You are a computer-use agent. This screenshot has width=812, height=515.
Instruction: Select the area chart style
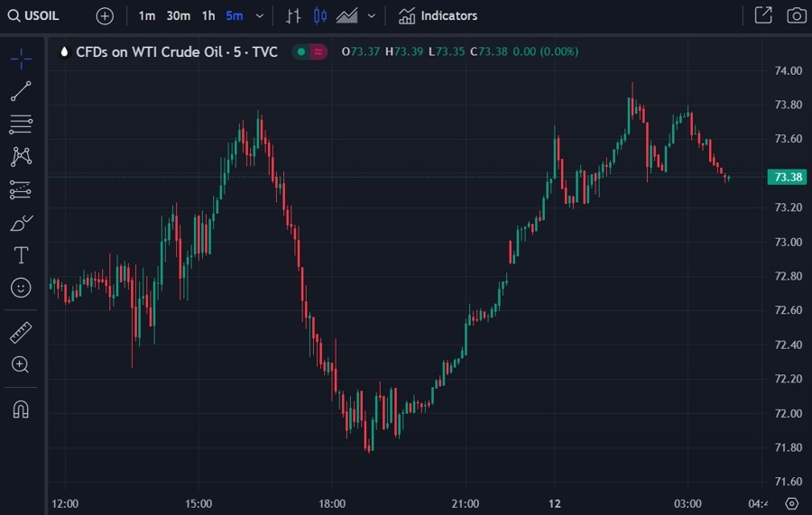click(346, 16)
